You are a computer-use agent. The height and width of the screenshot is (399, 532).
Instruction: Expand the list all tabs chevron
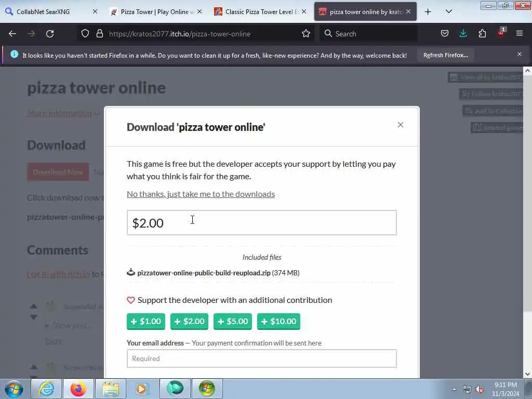(448, 11)
